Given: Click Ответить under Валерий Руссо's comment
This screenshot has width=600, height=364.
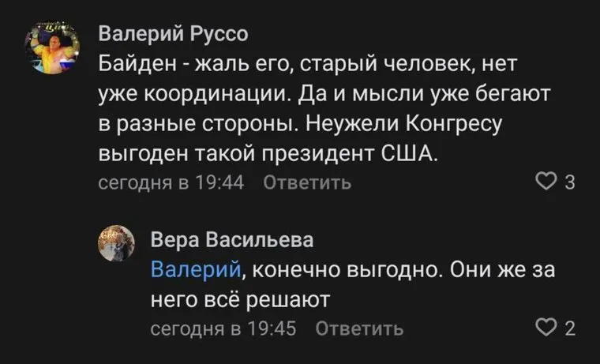Looking at the screenshot, I should tap(306, 183).
